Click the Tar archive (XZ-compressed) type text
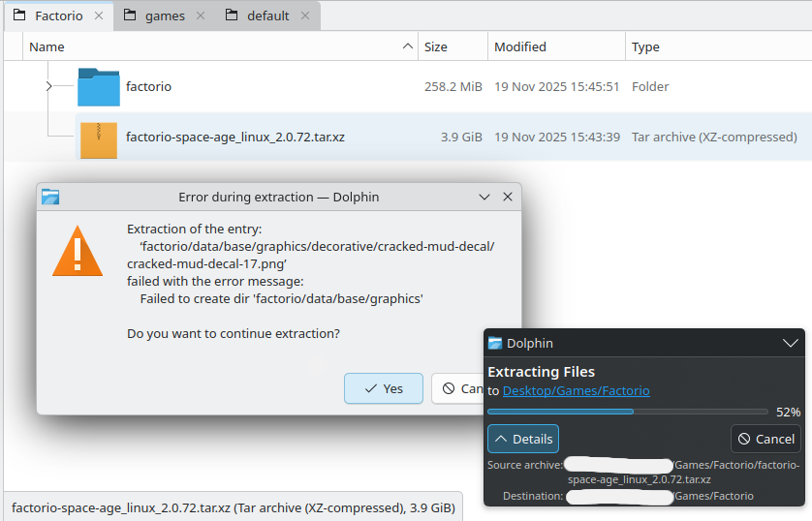 (x=714, y=138)
